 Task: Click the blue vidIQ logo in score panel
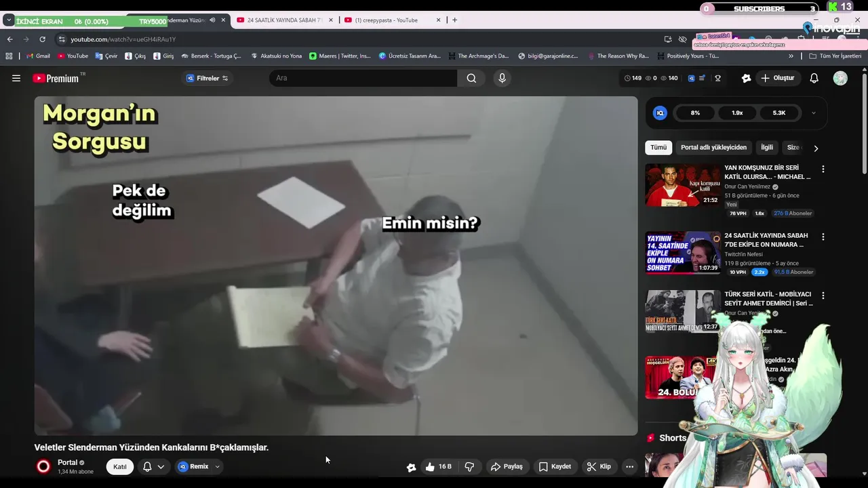tap(660, 113)
